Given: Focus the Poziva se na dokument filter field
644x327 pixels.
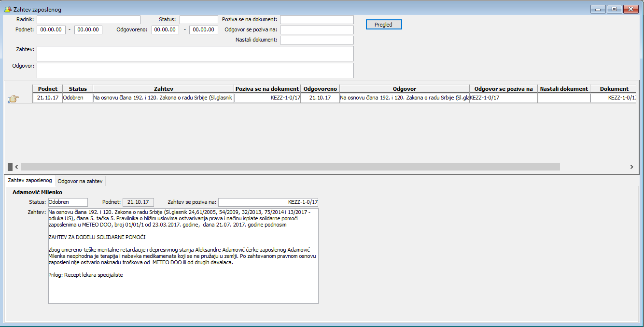Looking at the screenshot, I should (x=317, y=20).
